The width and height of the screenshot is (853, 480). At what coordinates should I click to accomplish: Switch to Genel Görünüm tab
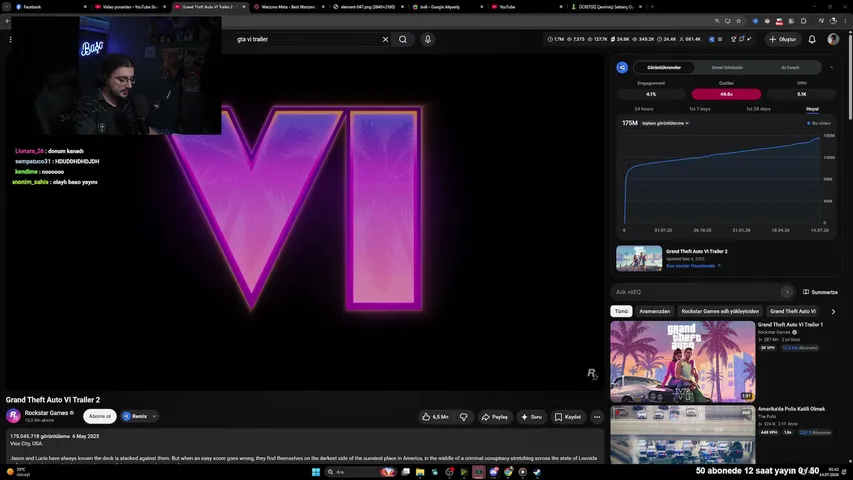(727, 67)
